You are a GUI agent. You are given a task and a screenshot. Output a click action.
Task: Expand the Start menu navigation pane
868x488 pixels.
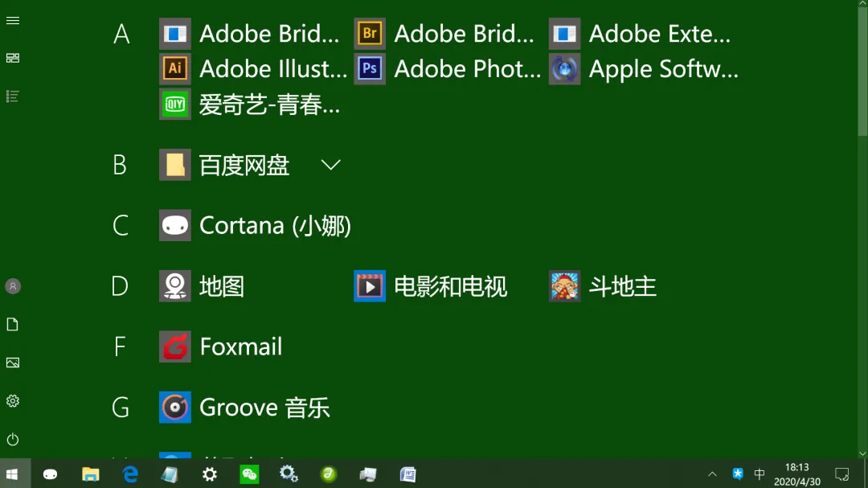click(12, 20)
